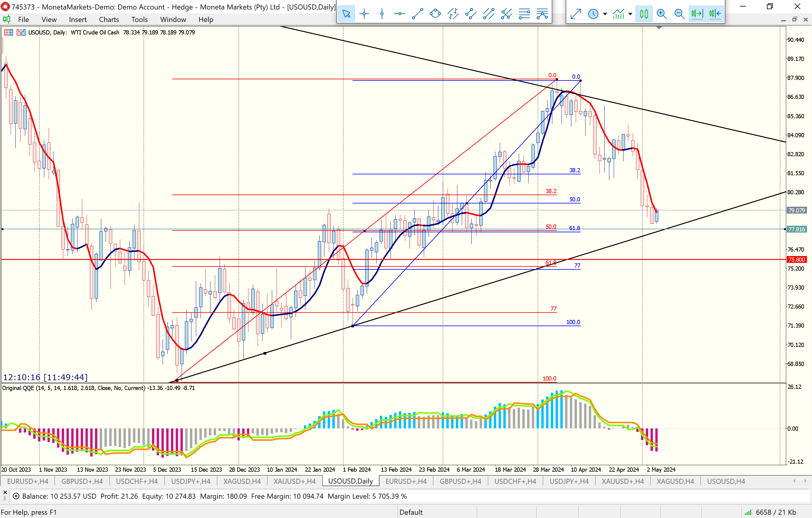
Task: Pick the vertical line drawing tool
Action: 382,14
